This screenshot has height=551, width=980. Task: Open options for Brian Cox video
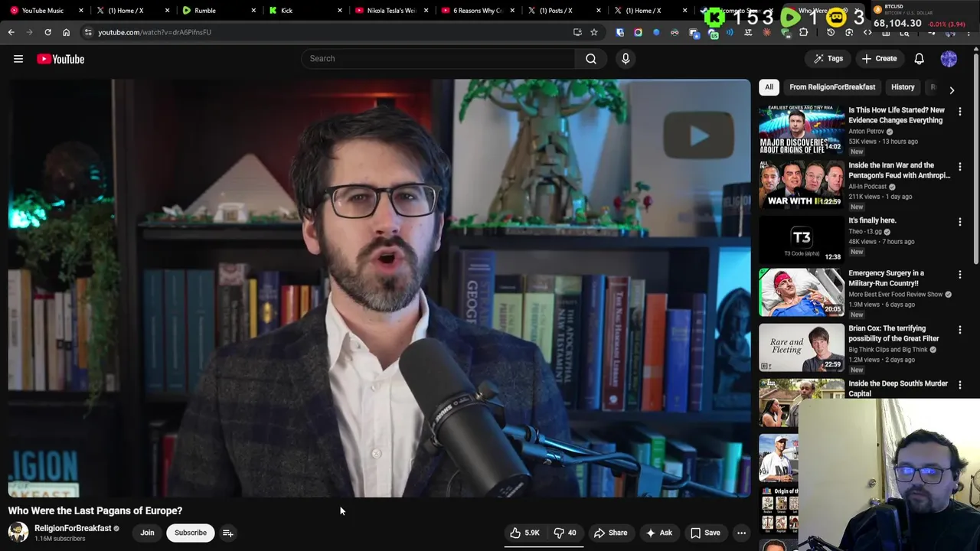959,330
